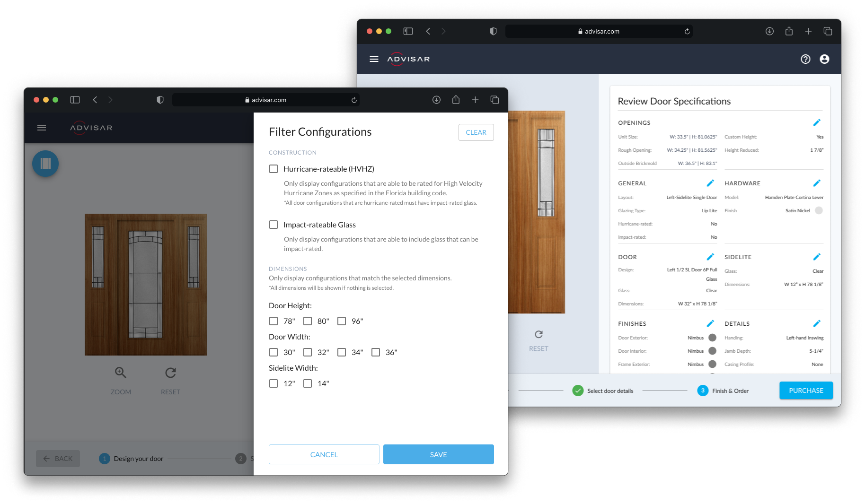This screenshot has width=865, height=504.
Task: Check the 36 inch door width
Action: pos(376,352)
